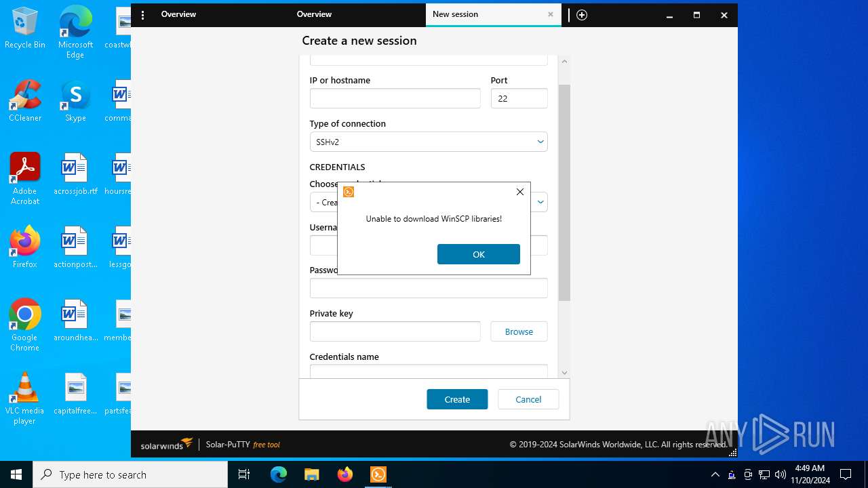Screen dimensions: 868x488
Task: Close the WinSCP error dialog with X
Action: click(520, 192)
